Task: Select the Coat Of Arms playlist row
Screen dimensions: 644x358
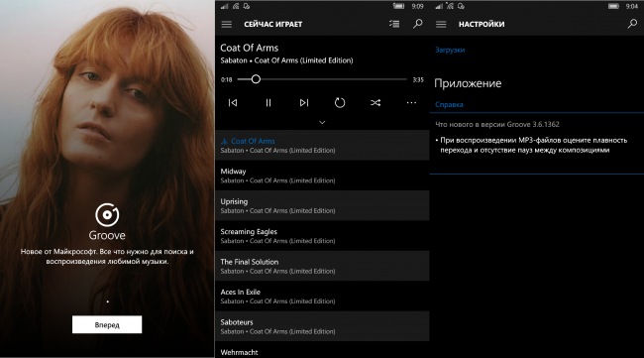Action: (322, 146)
